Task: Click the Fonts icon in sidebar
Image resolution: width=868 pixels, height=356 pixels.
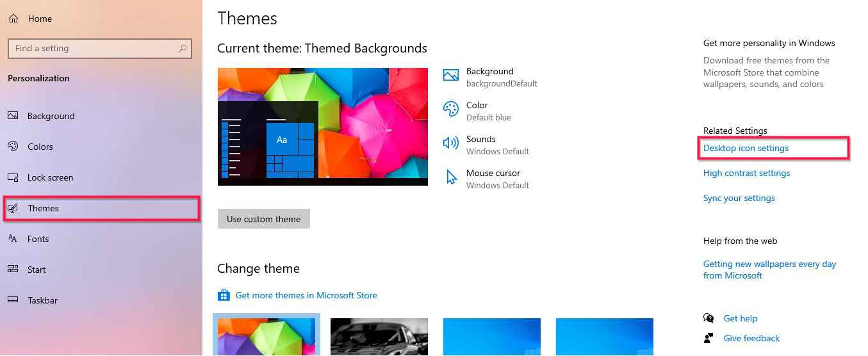Action: pos(13,239)
